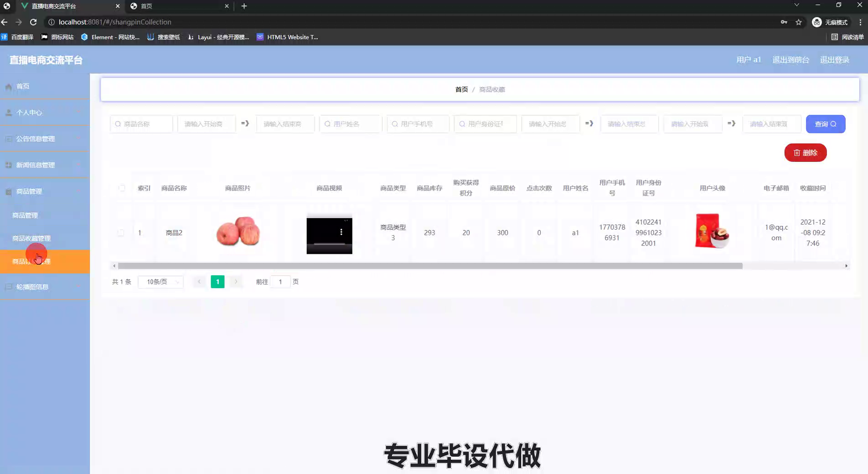This screenshot has width=868, height=474.
Task: Click 退出到前台 link
Action: pos(790,60)
